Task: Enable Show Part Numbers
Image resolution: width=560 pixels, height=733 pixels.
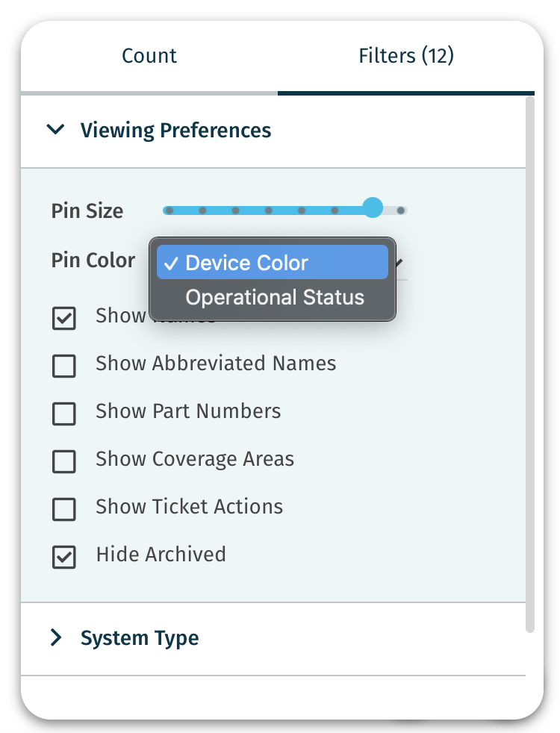Action: 64,414
